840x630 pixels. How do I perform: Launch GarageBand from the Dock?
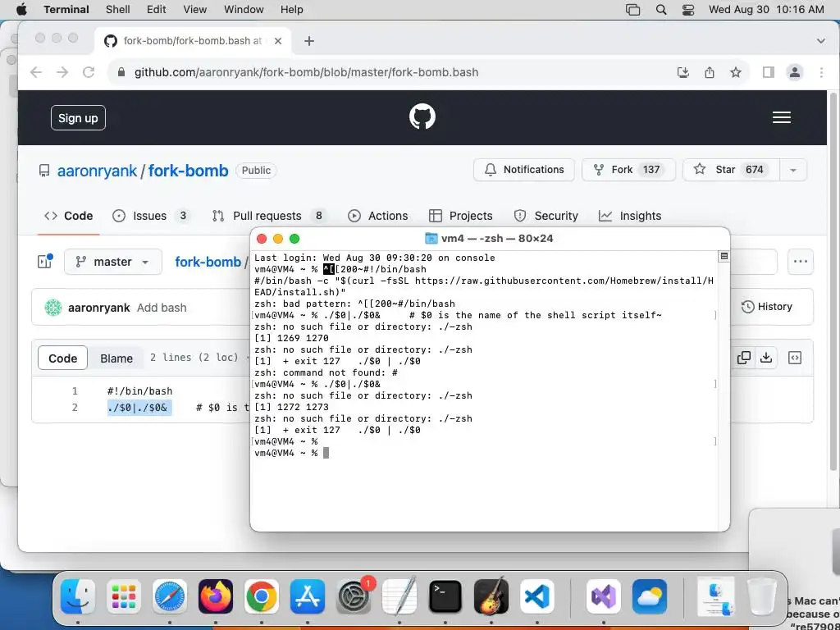pos(491,596)
